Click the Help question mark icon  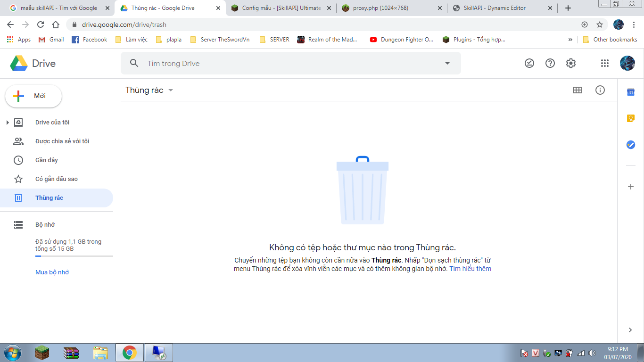click(x=550, y=63)
